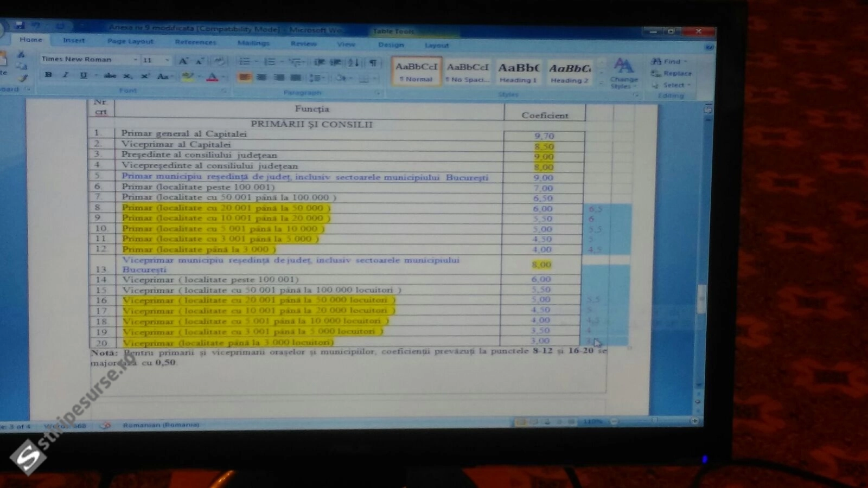Screen dimensions: 868x488
Task: Click the bulleted list icon
Action: pyautogui.click(x=245, y=61)
